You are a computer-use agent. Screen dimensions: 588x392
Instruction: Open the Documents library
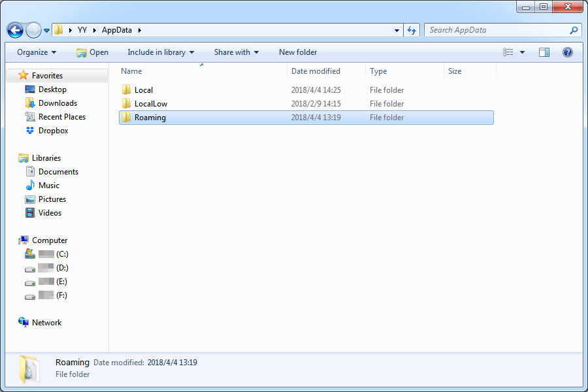click(x=59, y=172)
